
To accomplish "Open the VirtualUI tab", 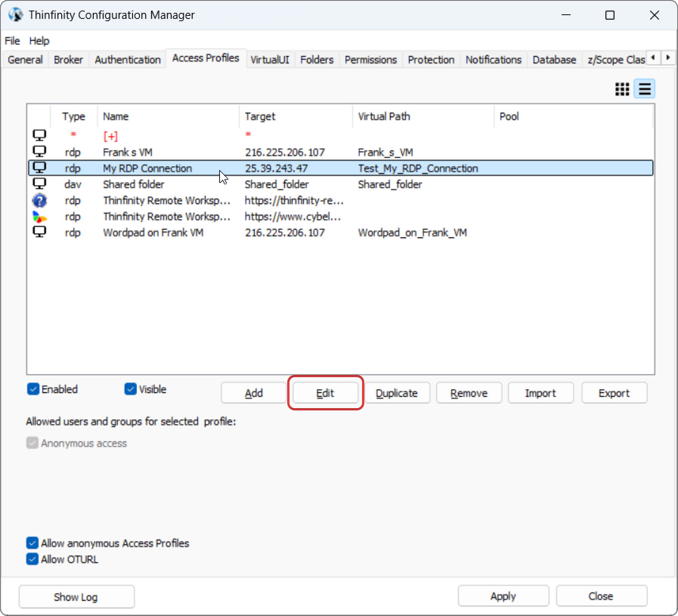I will click(x=270, y=60).
